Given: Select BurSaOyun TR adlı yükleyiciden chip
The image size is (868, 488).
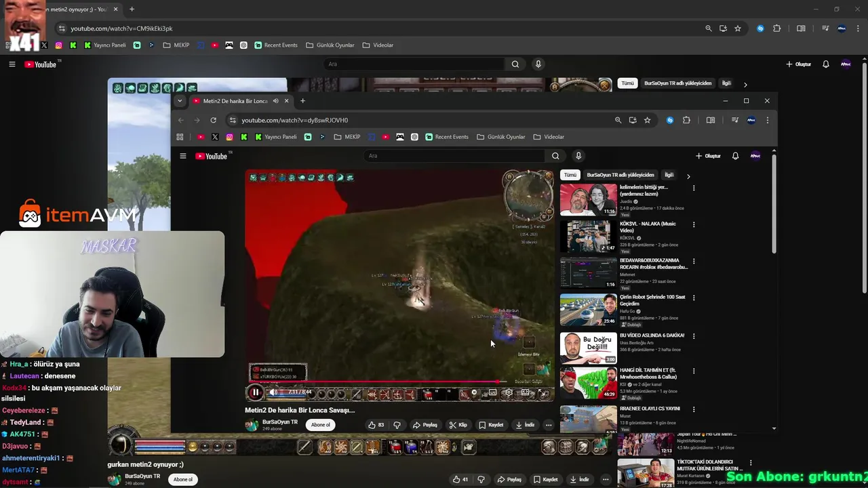Looking at the screenshot, I should coord(620,175).
